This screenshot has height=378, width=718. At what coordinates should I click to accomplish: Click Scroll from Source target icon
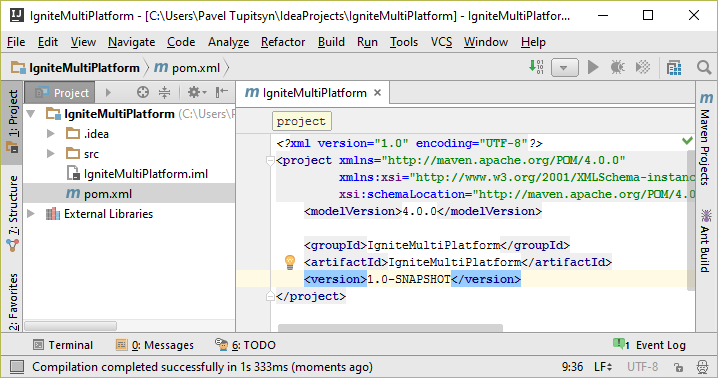(143, 93)
